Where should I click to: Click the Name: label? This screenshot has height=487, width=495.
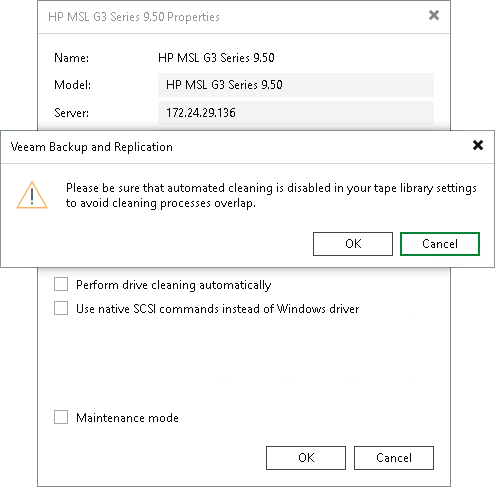(72, 58)
